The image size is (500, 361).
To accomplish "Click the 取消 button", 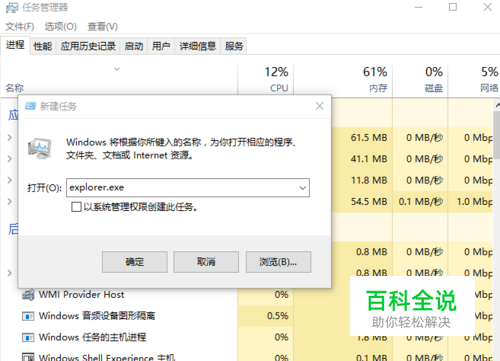I will click(x=206, y=262).
